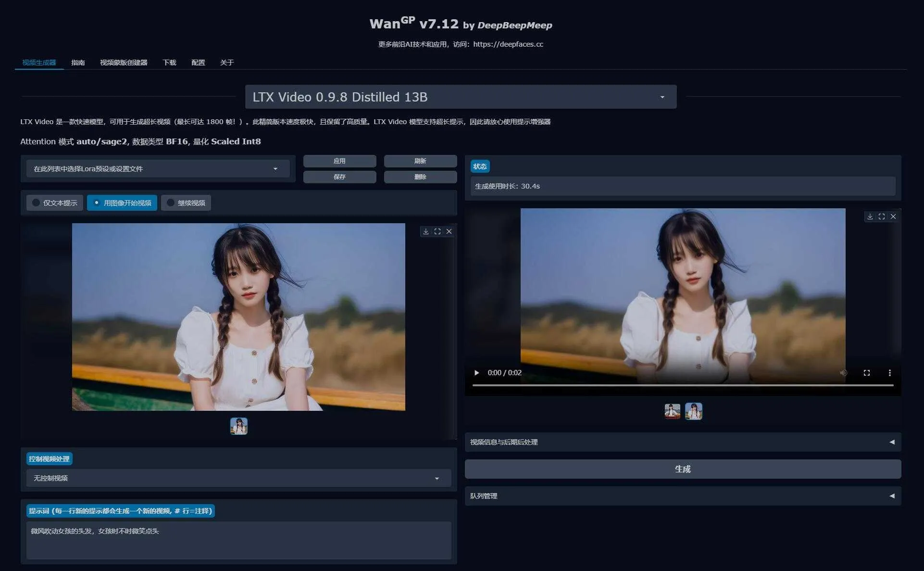Open the 视频蒙版创建器 tab

coord(124,63)
